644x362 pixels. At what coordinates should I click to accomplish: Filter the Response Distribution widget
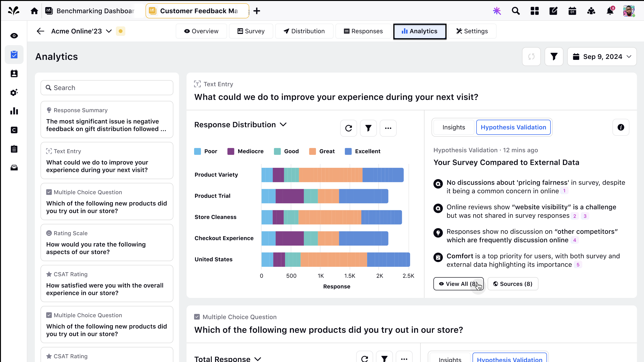[x=368, y=128]
